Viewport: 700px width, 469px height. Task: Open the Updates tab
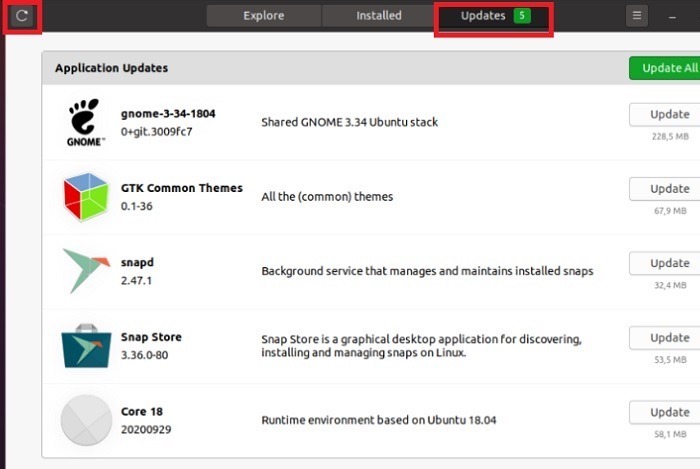click(494, 16)
